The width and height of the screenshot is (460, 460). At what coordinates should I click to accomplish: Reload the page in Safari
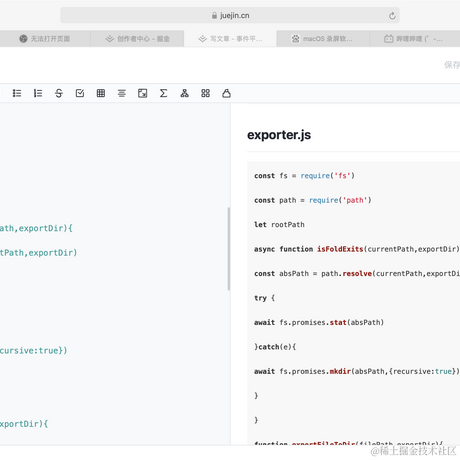392,16
